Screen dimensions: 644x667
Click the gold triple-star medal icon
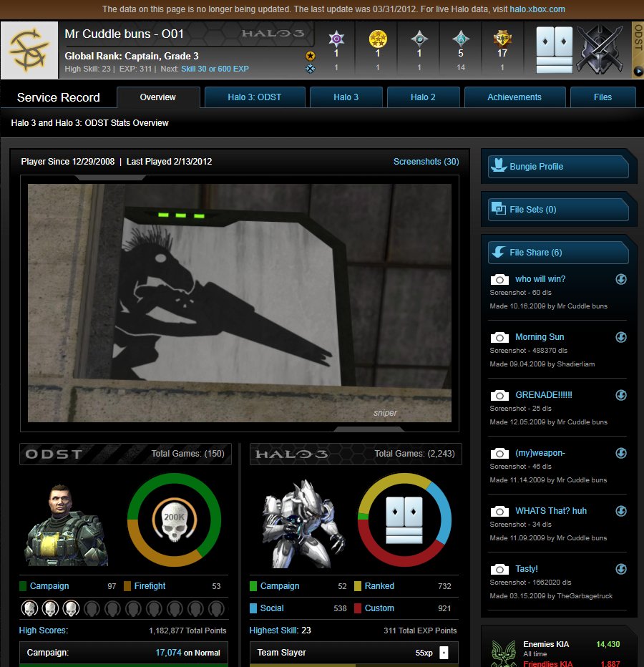click(378, 39)
